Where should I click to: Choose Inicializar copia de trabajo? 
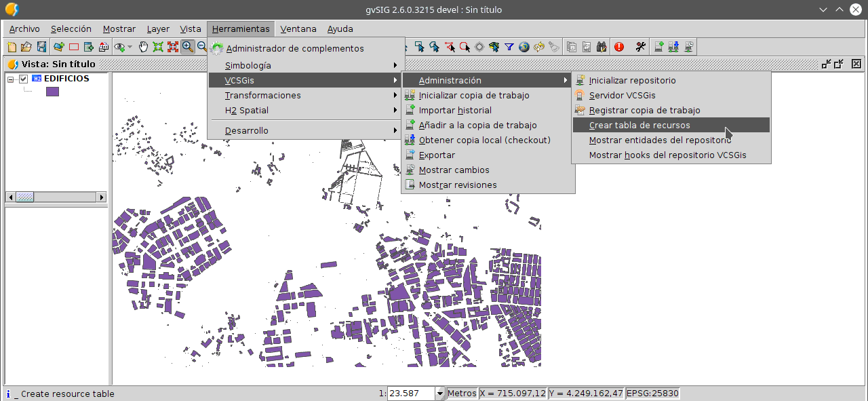click(x=488, y=95)
